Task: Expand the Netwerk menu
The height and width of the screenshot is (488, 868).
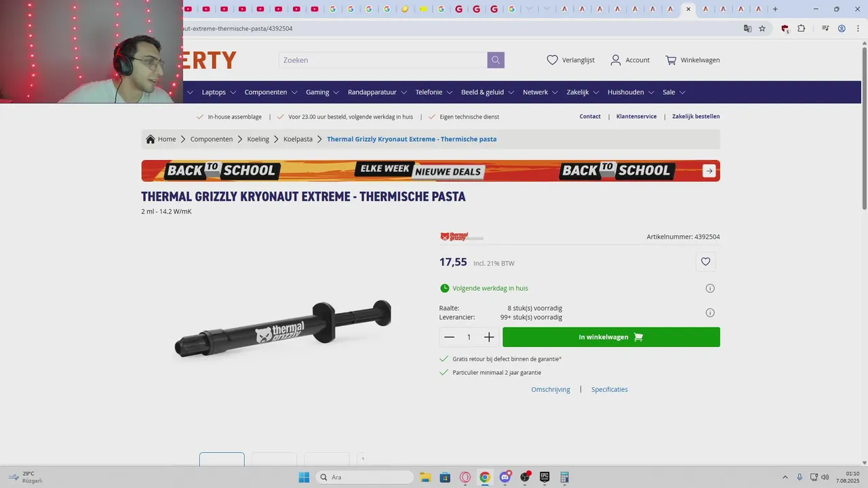Action: pyautogui.click(x=540, y=92)
